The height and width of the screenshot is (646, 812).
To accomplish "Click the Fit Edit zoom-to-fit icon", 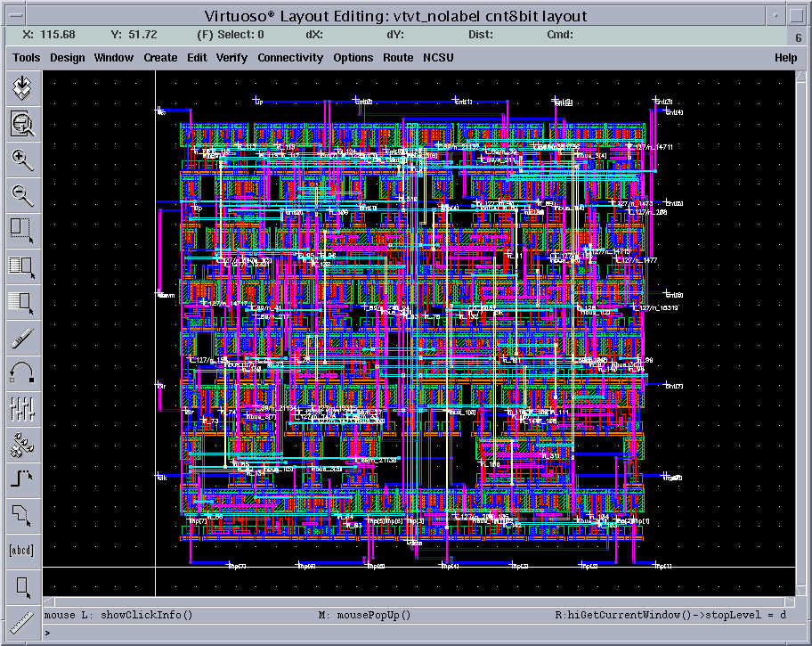I will click(x=22, y=124).
